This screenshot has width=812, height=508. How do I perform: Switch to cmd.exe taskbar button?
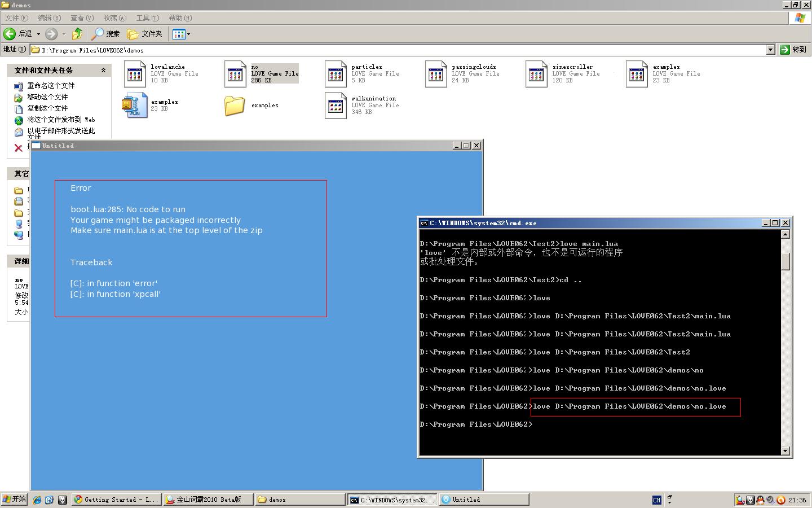point(392,500)
